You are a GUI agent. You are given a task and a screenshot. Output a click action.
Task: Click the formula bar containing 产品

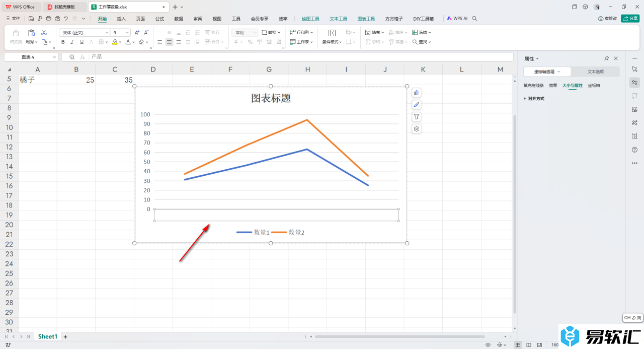301,57
